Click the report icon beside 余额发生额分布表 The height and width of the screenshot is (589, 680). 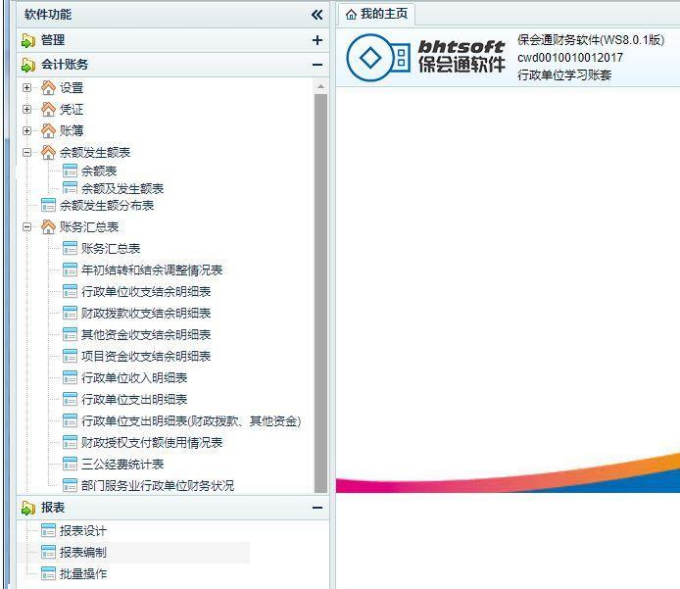click(48, 205)
